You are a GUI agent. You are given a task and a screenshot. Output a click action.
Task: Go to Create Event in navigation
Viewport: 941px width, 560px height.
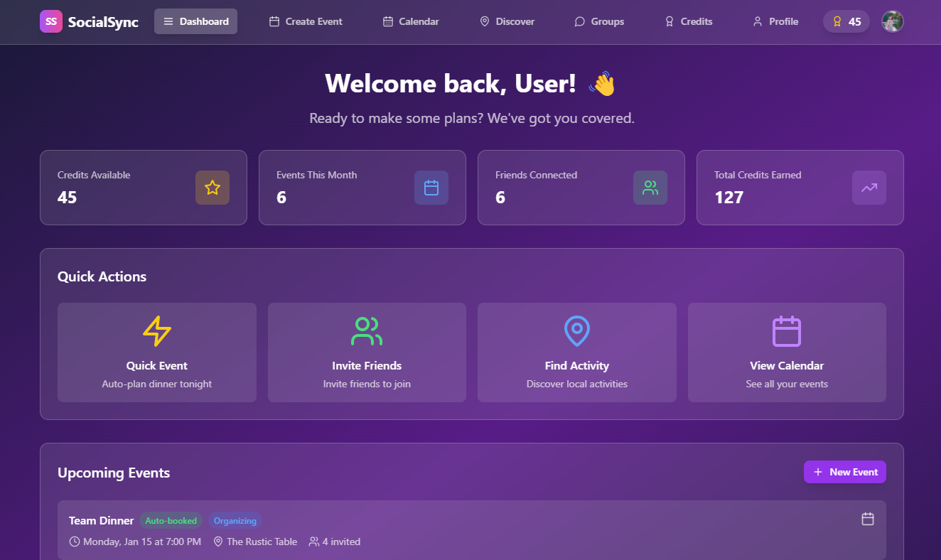[x=306, y=21]
